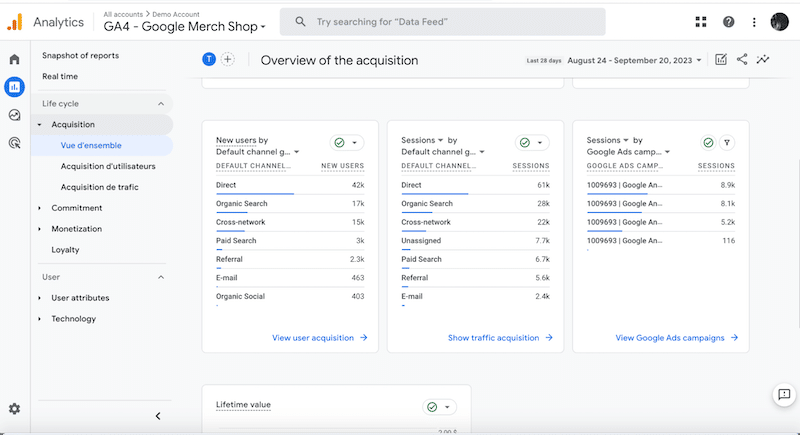
Task: Click the blue T comparison badge
Action: pyautogui.click(x=209, y=60)
